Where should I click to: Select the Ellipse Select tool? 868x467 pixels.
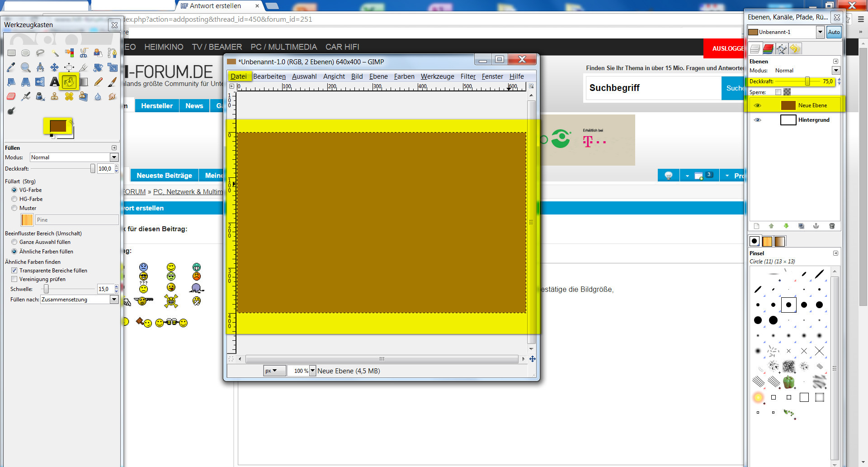26,53
